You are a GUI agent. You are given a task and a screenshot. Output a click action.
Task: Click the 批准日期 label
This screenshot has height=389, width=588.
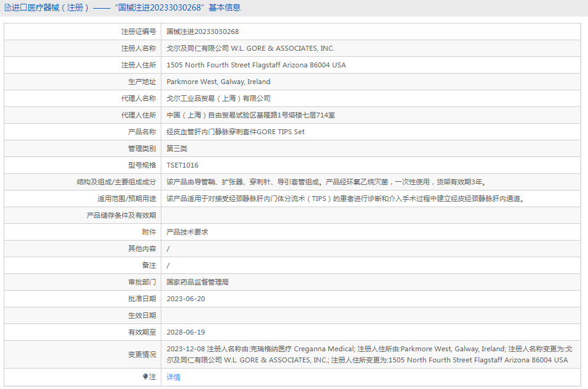point(142,299)
